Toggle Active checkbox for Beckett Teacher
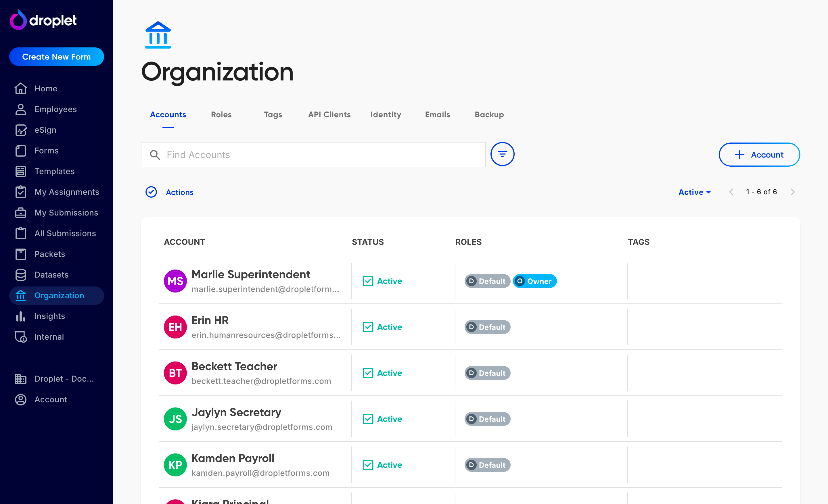Viewport: 828px width, 504px height. tap(368, 373)
